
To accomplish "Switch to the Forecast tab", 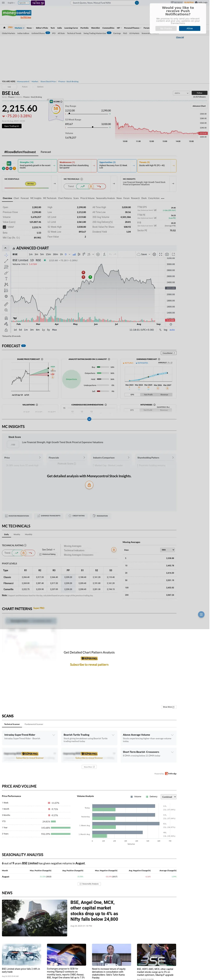I will (x=46, y=152).
